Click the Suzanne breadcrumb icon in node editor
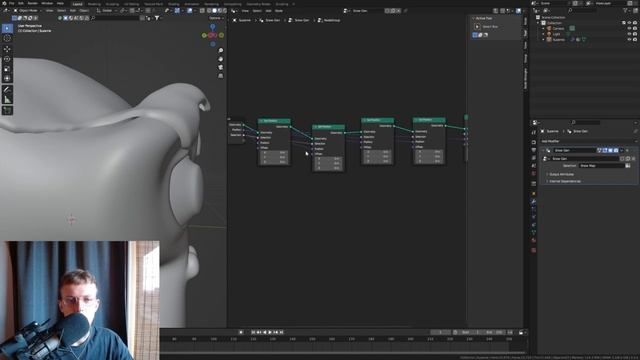Viewport: 640px width, 360px height. coord(235,20)
